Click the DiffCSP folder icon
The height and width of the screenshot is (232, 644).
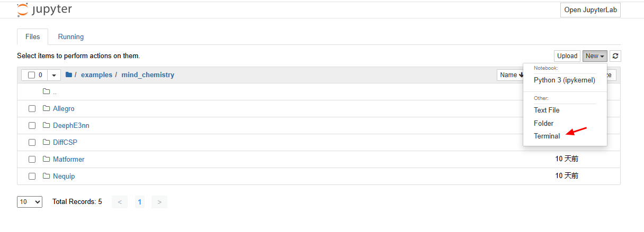click(x=46, y=142)
